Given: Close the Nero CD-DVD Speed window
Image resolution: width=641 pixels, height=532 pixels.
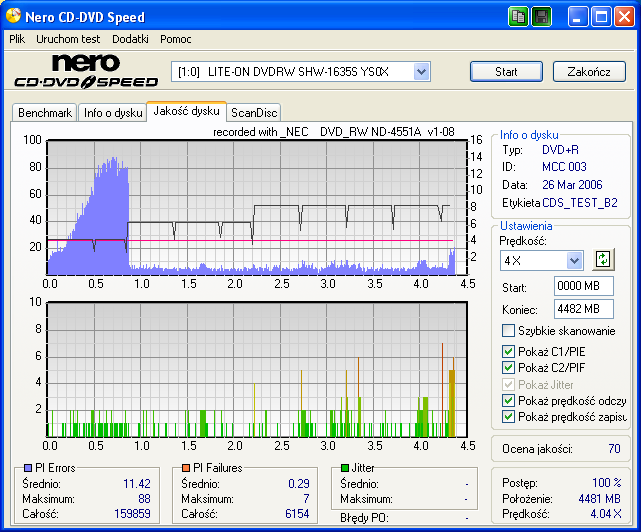Looking at the screenshot, I should click(x=624, y=17).
